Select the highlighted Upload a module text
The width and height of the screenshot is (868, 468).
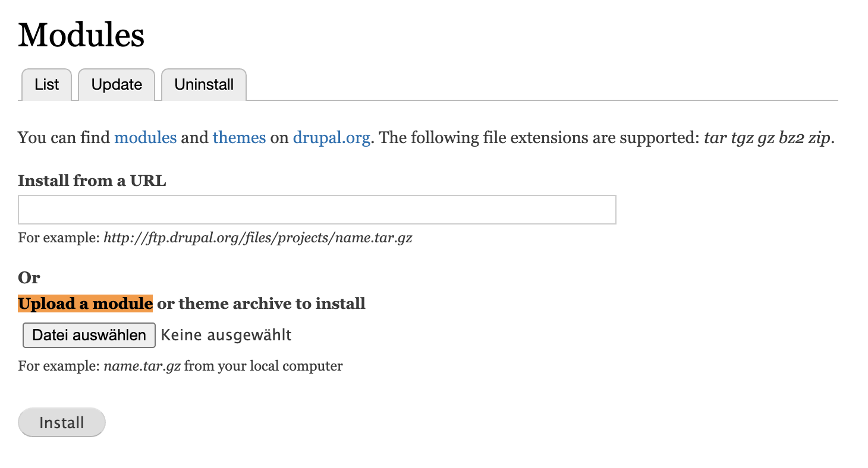coord(85,303)
